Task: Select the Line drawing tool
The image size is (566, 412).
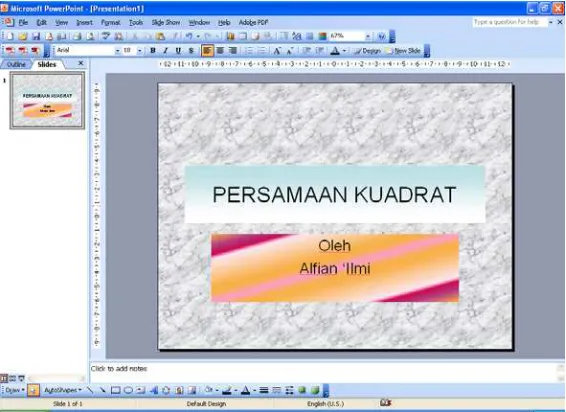Action: click(90, 390)
